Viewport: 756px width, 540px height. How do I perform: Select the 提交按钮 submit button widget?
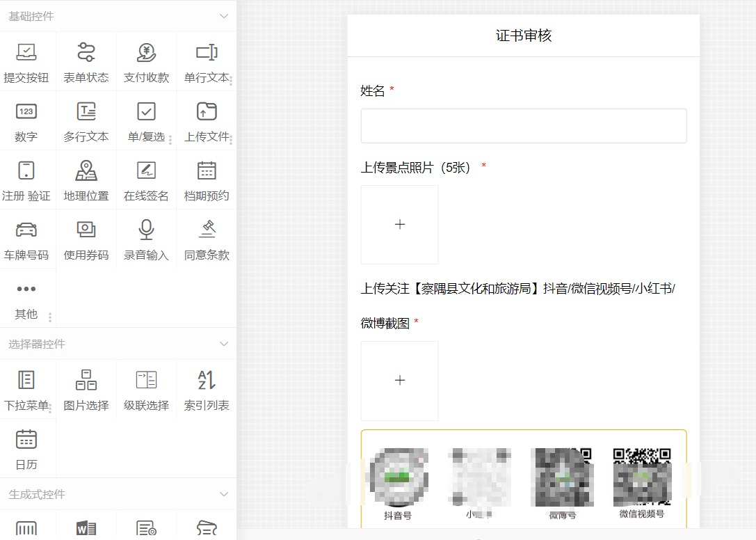[x=26, y=63]
